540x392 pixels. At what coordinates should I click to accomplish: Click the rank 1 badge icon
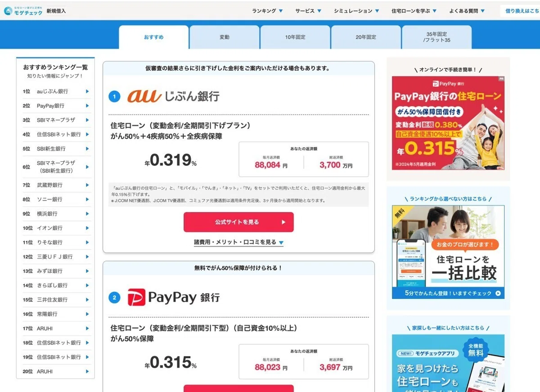[x=114, y=97]
